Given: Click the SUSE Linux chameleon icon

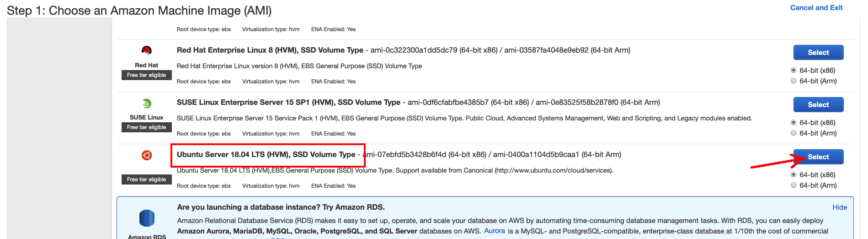Looking at the screenshot, I should click(146, 103).
